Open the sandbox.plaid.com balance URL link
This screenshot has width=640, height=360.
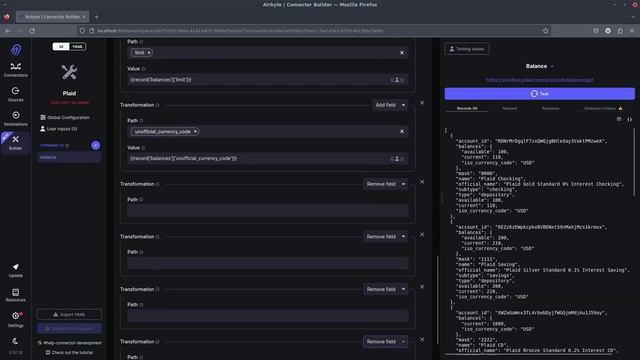click(540, 80)
